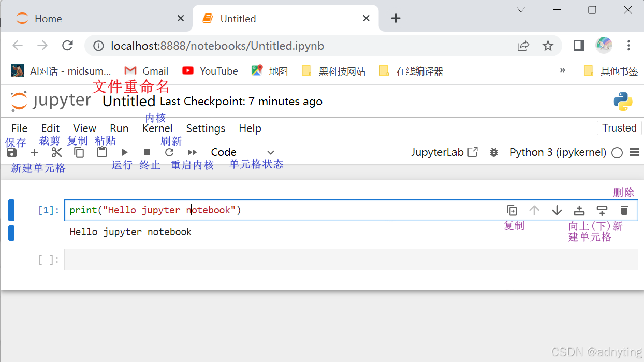Run the selected cell with play icon
This screenshot has height=362, width=644.
pyautogui.click(x=125, y=152)
